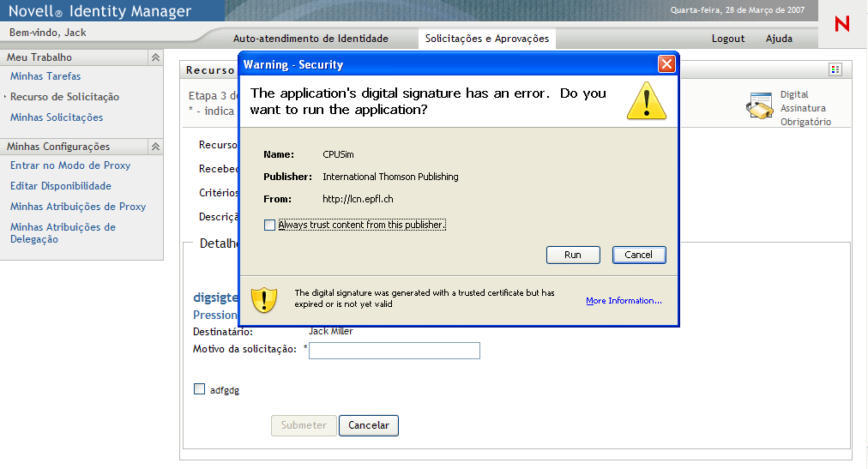Click the URL http://lcn.epfl.ch
The height and width of the screenshot is (469, 868).
(x=358, y=199)
